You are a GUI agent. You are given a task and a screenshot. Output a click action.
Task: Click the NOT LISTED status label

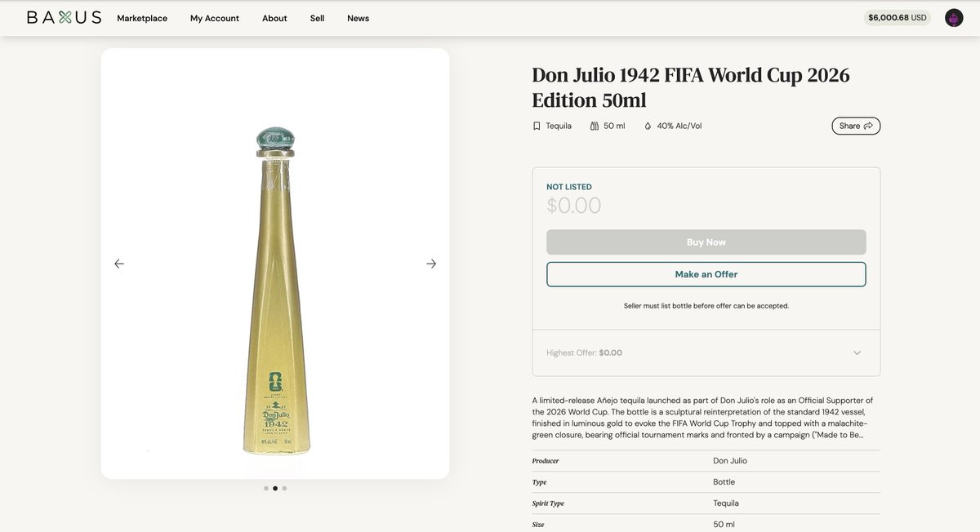569,187
